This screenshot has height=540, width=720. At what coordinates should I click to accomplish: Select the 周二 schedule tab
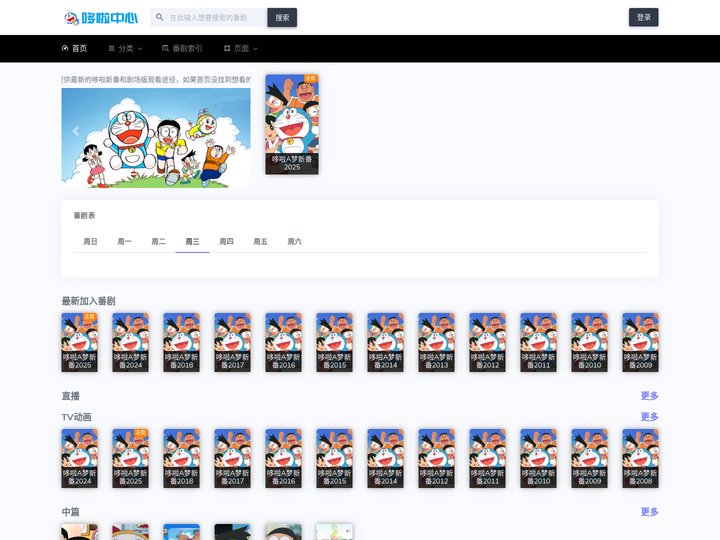[158, 242]
